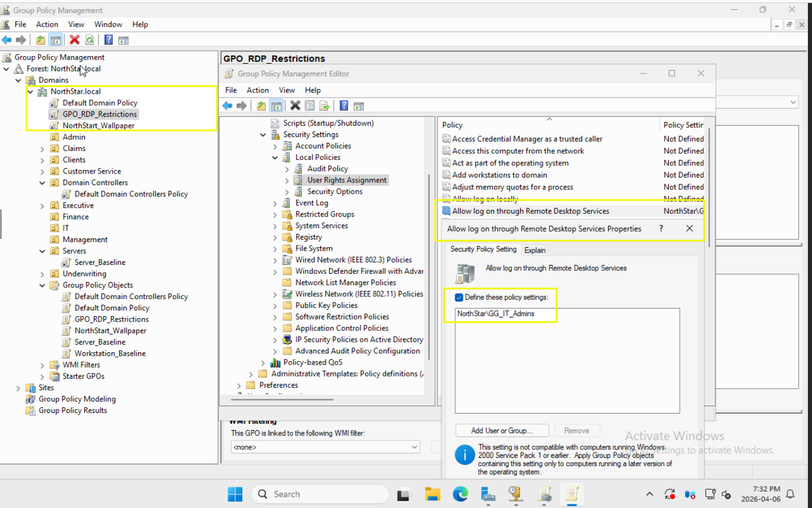Screen dimensions: 812x508
Task: Open File Explorer from taskbar
Action: click(433, 494)
